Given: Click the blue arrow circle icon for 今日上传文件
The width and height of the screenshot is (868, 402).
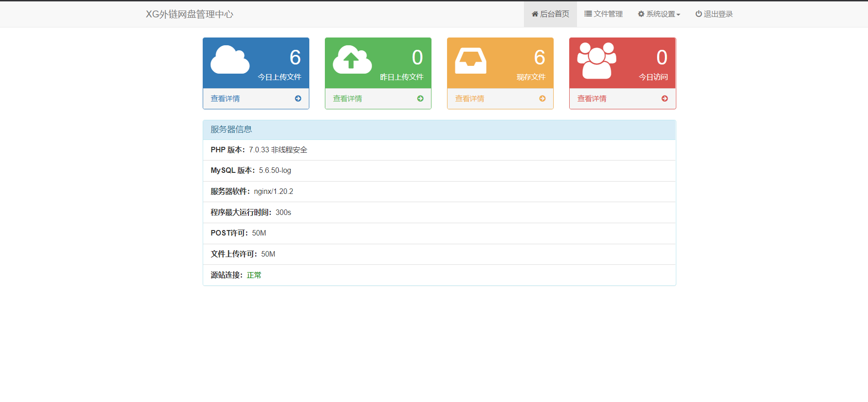Looking at the screenshot, I should click(x=298, y=98).
